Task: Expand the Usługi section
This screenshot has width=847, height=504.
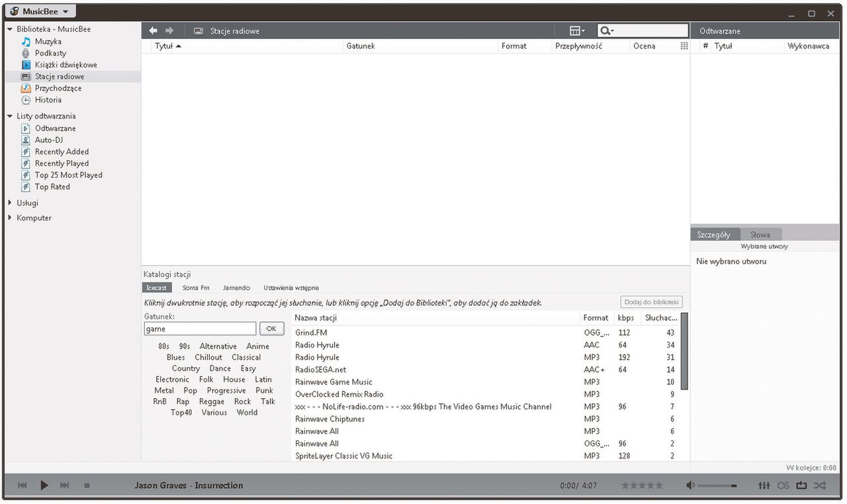Action: point(10,203)
